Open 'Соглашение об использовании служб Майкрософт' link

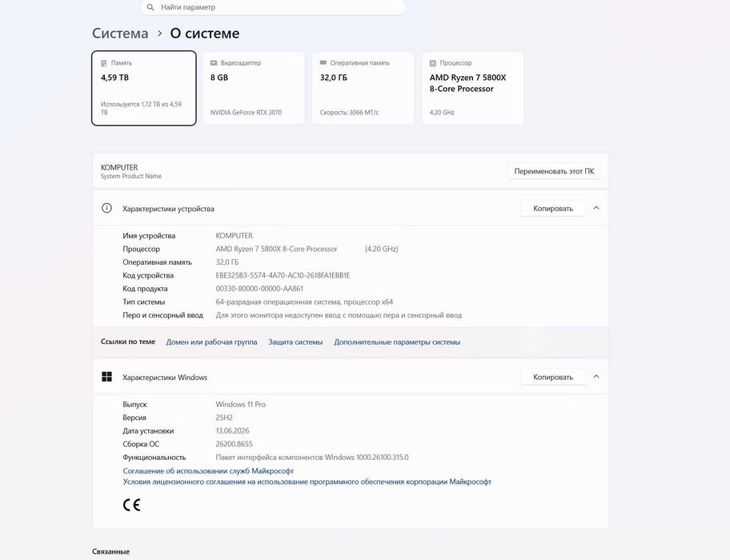click(208, 470)
